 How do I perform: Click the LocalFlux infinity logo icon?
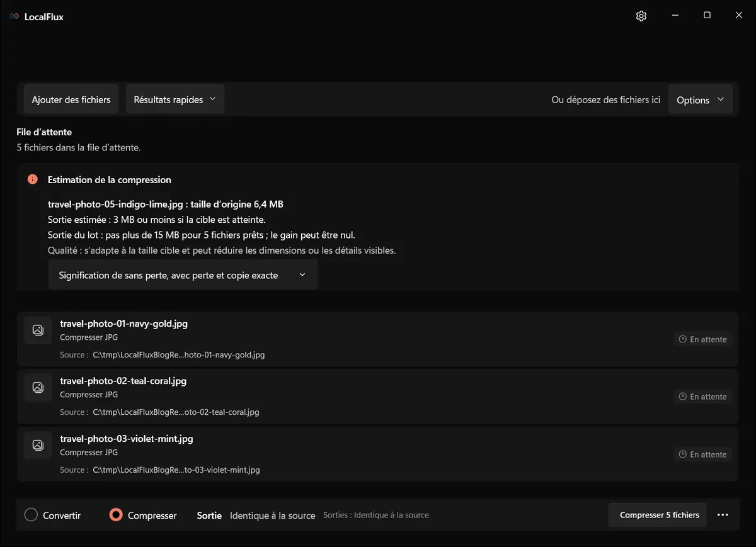coord(14,17)
